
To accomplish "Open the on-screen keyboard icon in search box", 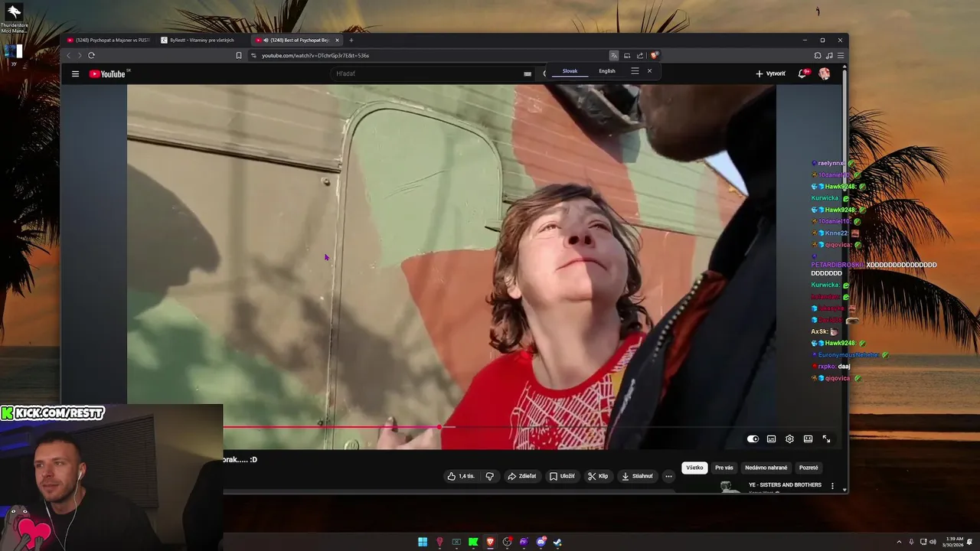I will click(x=528, y=73).
